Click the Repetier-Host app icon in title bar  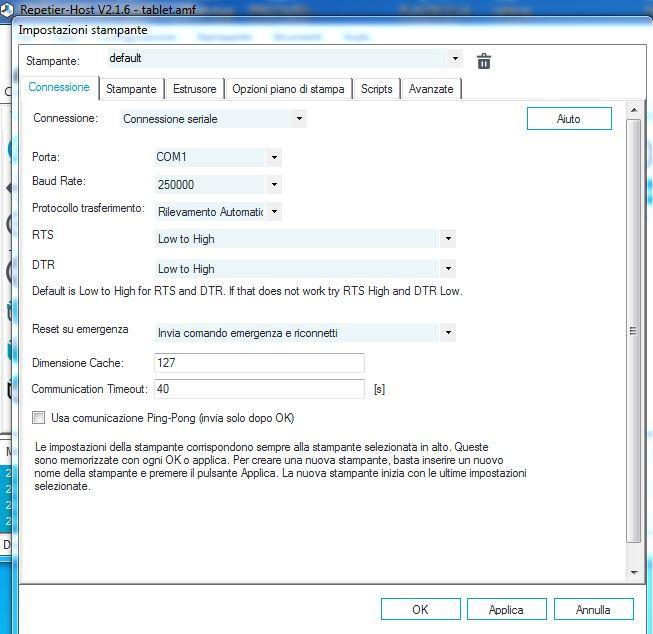point(7,9)
